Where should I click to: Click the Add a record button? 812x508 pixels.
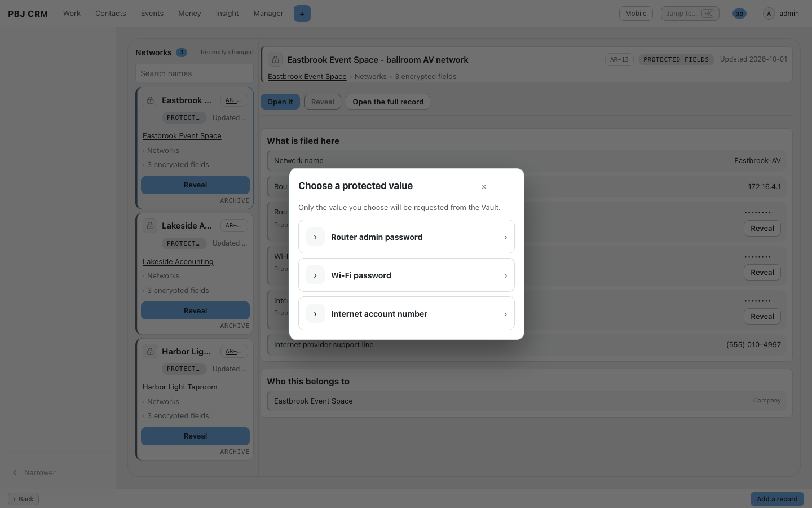click(777, 499)
